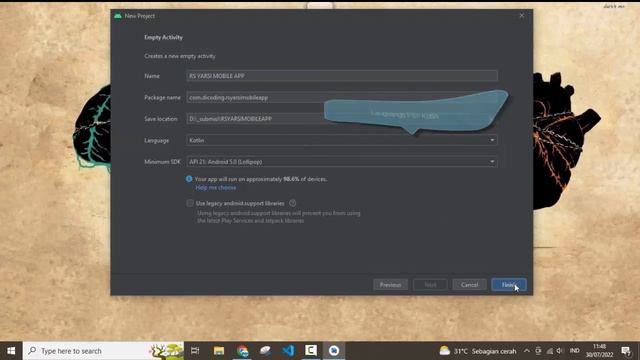This screenshot has height=360, width=640.
Task: Click the info icon next to device percentage
Action: click(189, 179)
